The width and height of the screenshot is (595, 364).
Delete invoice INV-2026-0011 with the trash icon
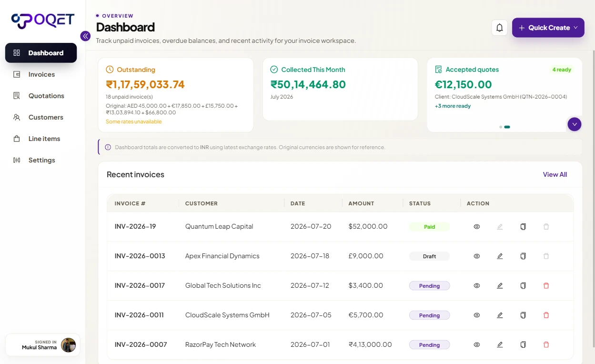[546, 315]
